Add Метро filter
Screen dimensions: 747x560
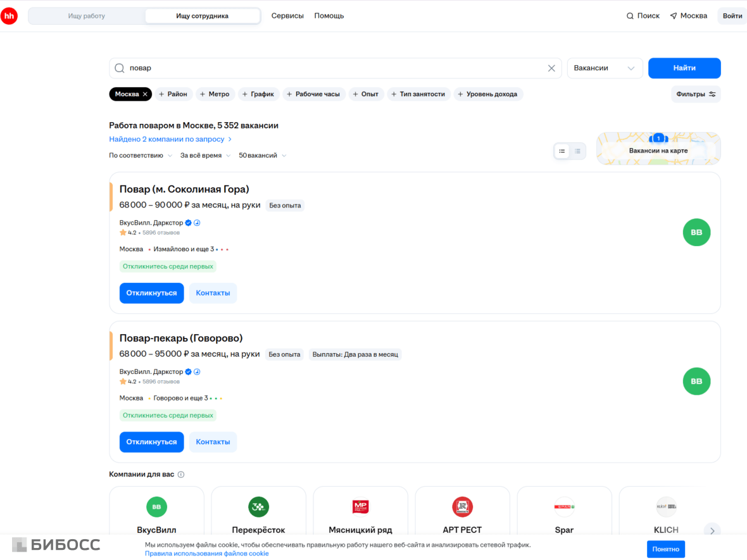click(x=215, y=94)
